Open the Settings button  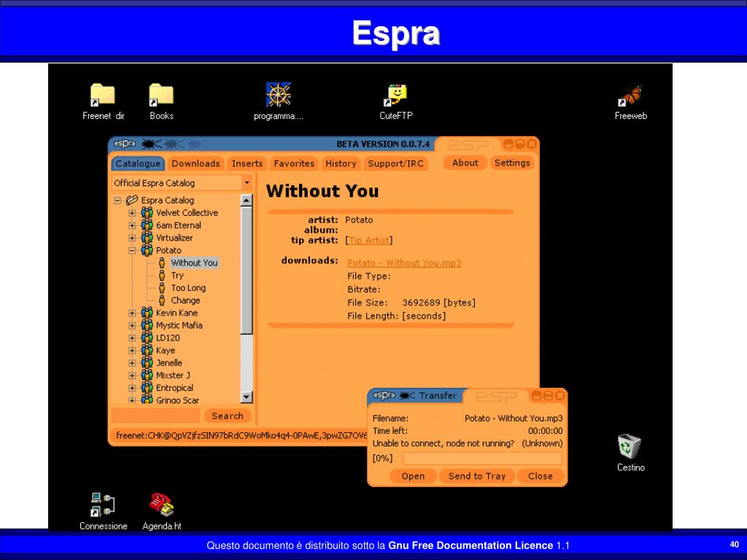[512, 163]
